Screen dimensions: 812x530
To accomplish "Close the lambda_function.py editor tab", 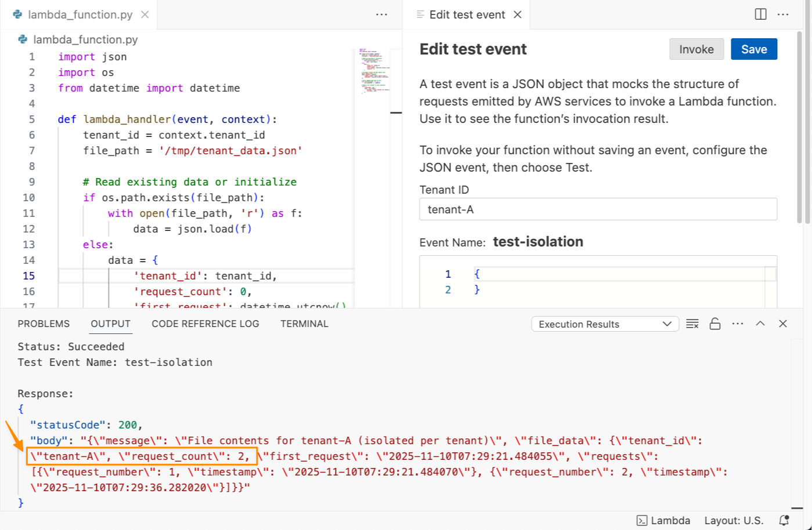I will click(145, 14).
